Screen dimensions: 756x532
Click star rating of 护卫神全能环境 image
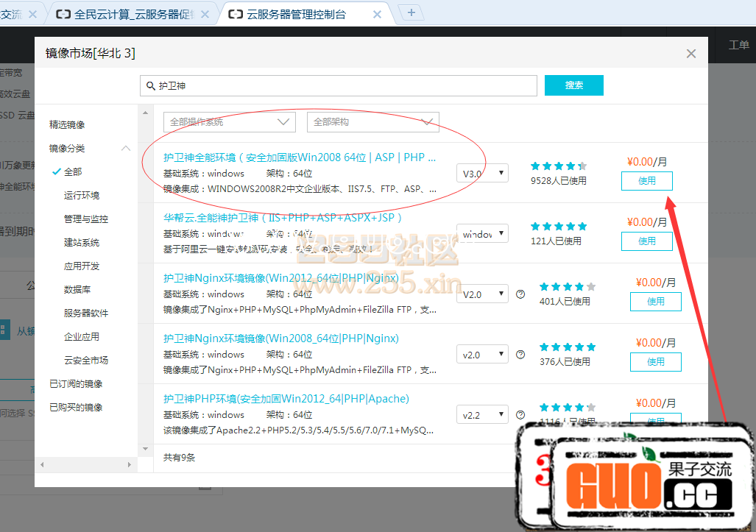click(x=558, y=166)
